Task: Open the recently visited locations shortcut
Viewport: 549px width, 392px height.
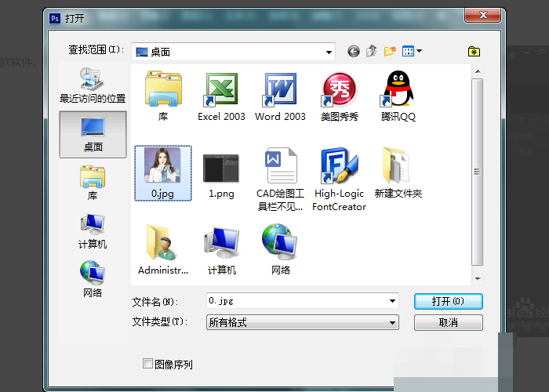Action: [93, 85]
